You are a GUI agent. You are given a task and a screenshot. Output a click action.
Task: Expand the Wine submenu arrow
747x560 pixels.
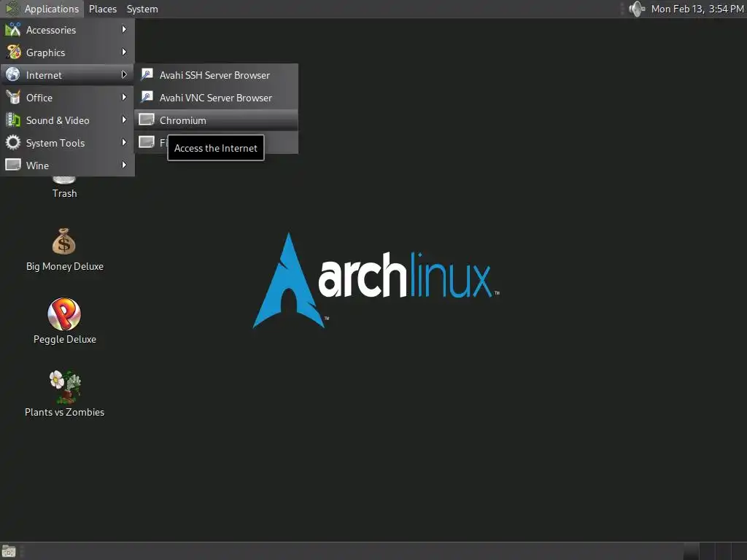click(124, 165)
